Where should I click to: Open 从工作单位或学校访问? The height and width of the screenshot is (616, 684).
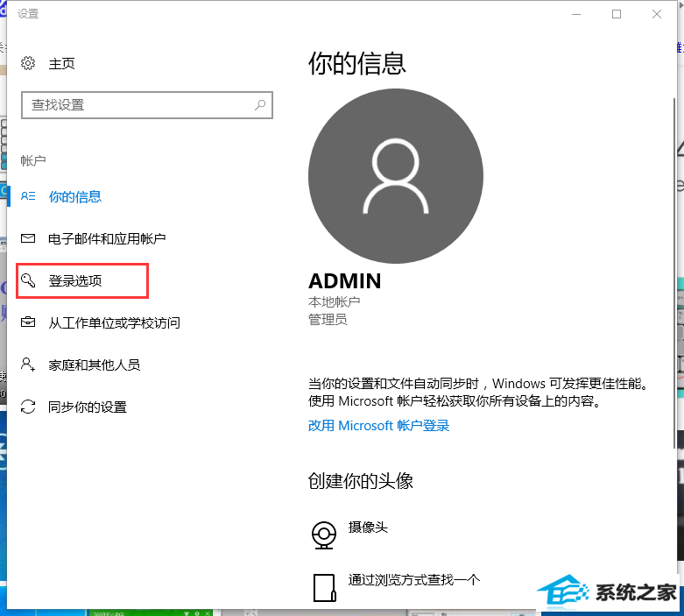point(114,323)
